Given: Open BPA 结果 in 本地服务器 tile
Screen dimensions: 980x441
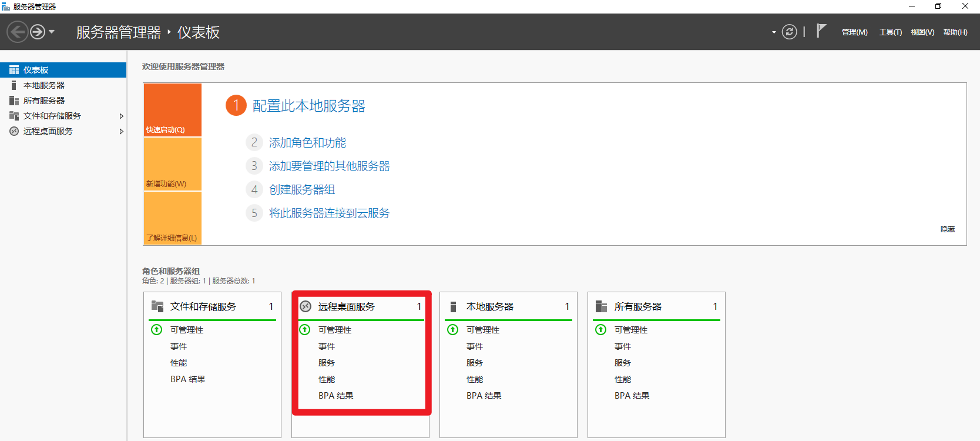Looking at the screenshot, I should click(x=484, y=396).
